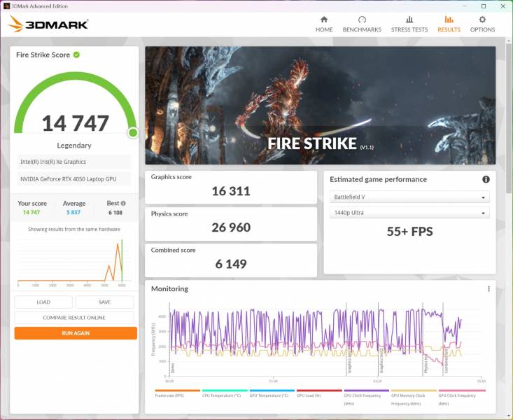Open Options via the gear icon
The width and height of the screenshot is (513, 420).
click(x=482, y=20)
